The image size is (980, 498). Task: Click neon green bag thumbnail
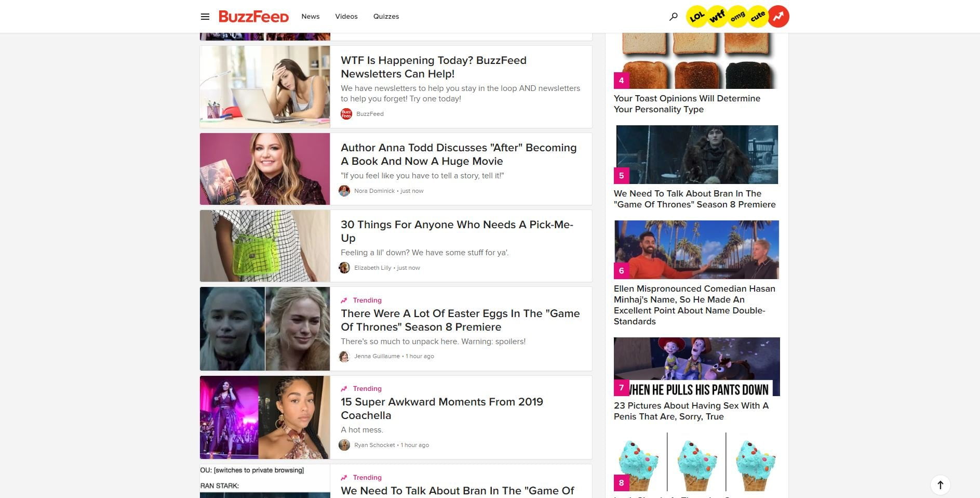click(x=265, y=246)
